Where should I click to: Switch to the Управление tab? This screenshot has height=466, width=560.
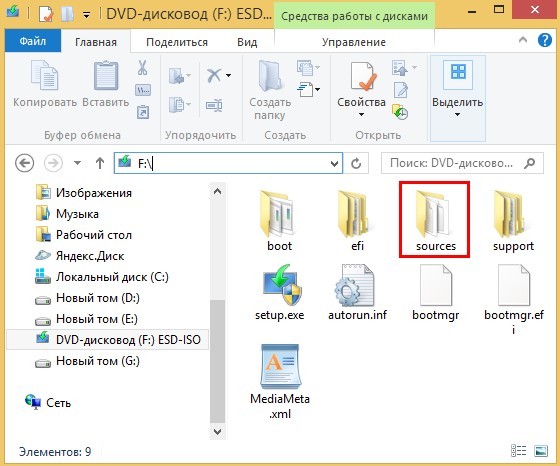tap(354, 42)
